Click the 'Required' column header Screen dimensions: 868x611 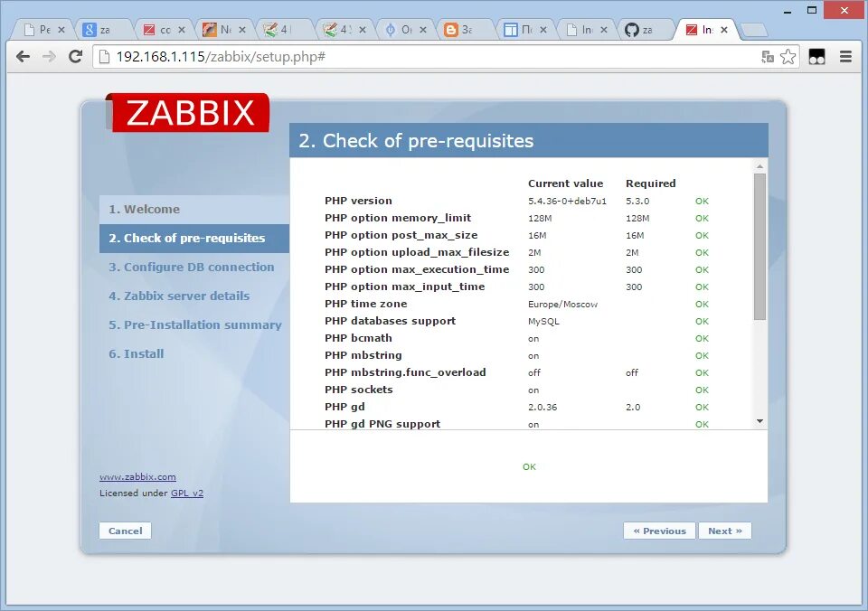tap(650, 183)
